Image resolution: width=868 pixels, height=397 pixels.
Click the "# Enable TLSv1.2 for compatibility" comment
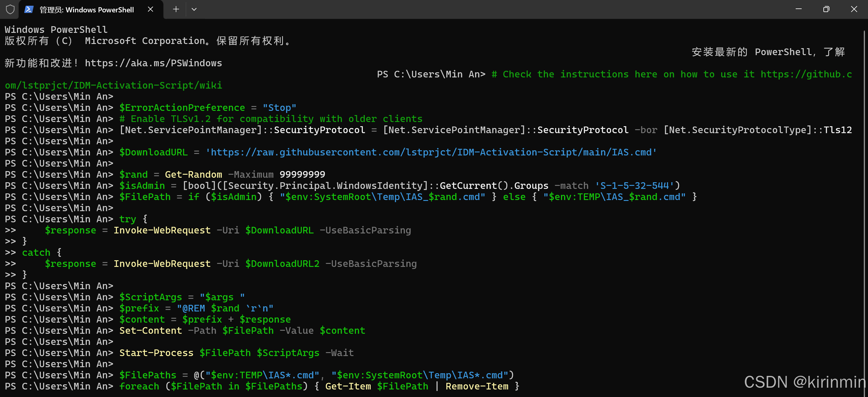(271, 119)
